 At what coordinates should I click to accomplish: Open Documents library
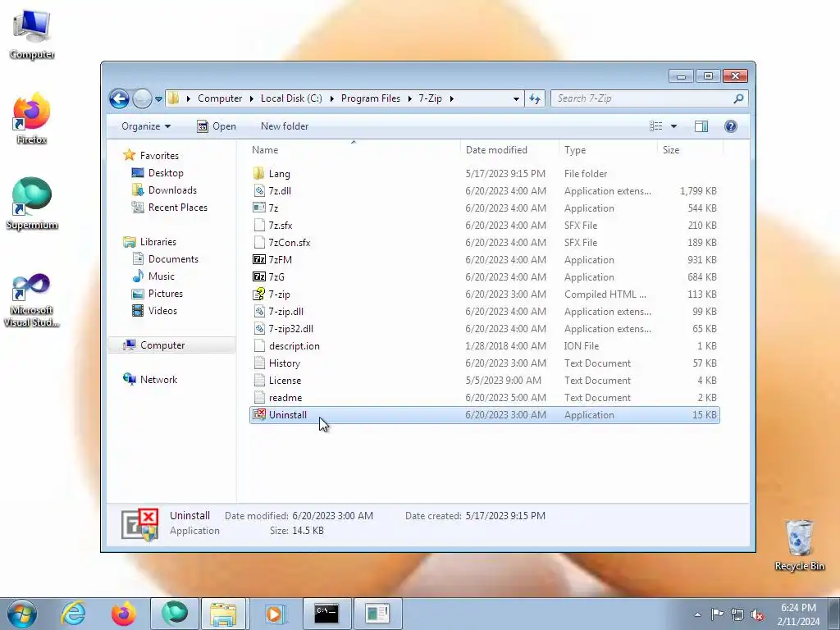(173, 258)
